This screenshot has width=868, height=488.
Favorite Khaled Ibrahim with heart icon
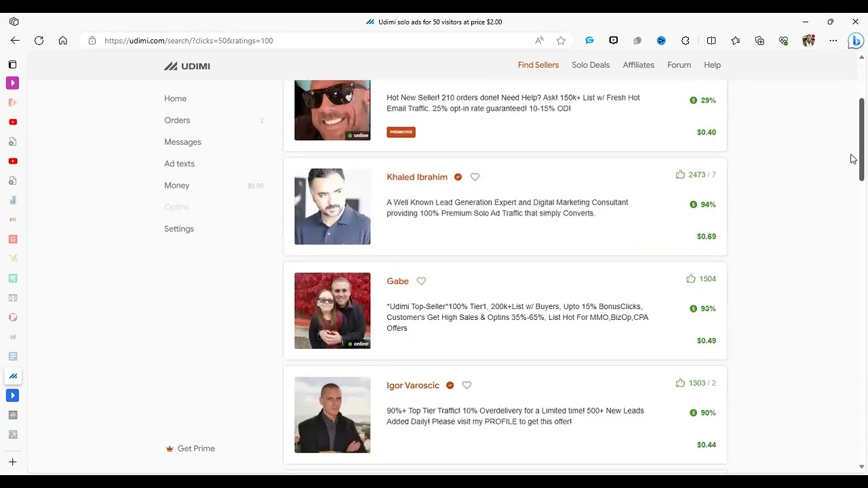(475, 177)
